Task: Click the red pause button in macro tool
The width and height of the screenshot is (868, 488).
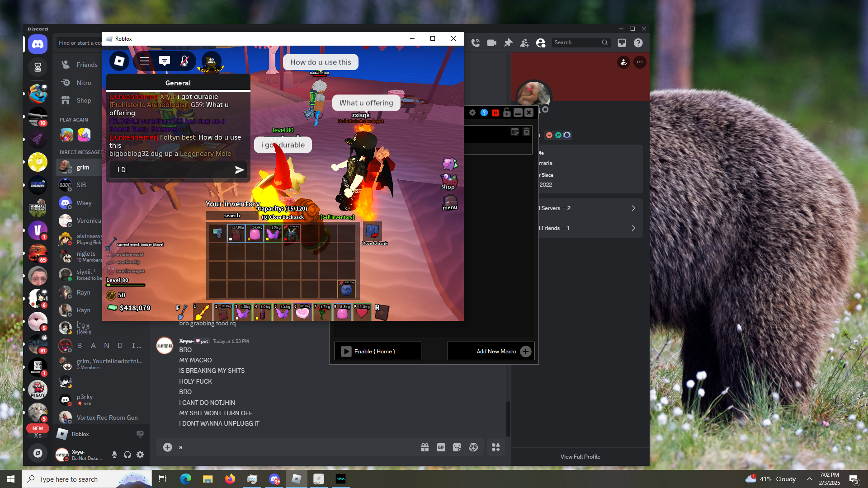Action: (x=495, y=113)
